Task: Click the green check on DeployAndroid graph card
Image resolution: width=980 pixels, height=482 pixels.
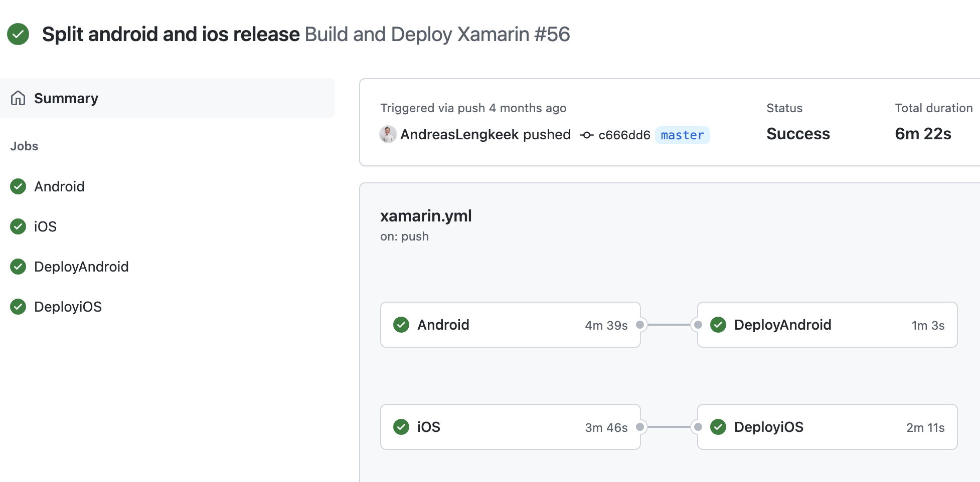Action: point(718,325)
